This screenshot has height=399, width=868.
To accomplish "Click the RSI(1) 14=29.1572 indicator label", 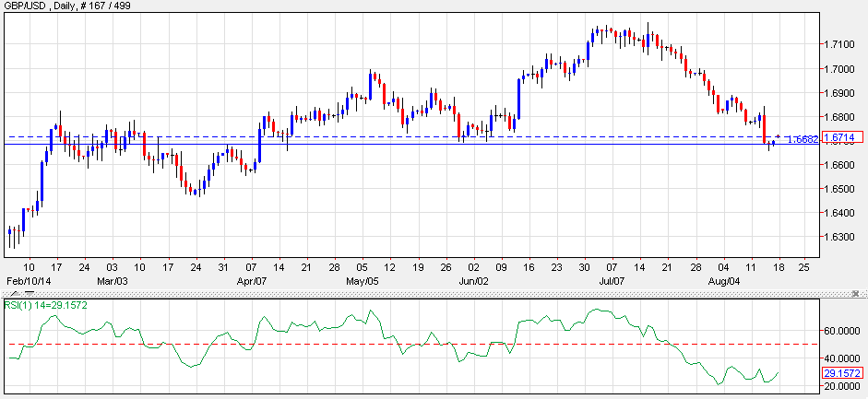I will pos(46,304).
